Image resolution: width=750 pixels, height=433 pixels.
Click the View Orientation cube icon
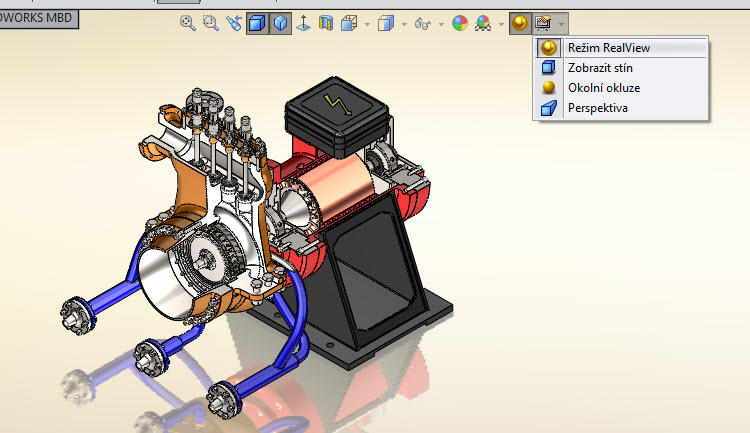(349, 23)
